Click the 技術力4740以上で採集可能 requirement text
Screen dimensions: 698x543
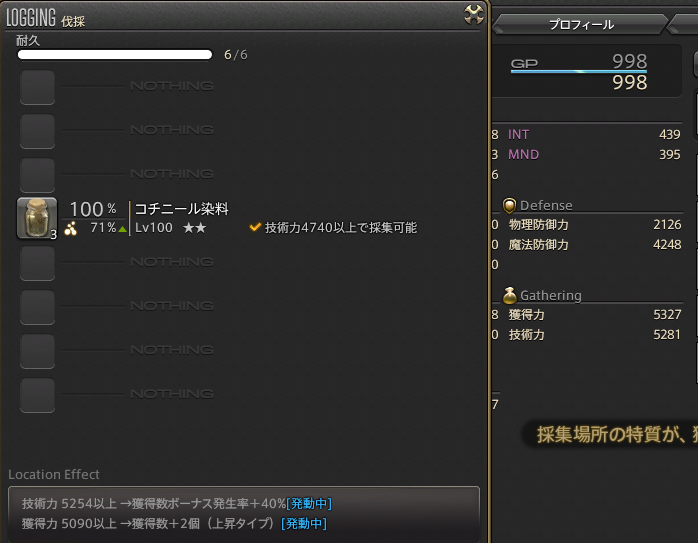click(x=341, y=227)
